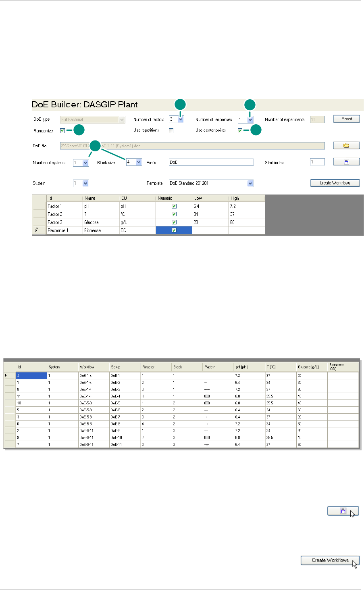Click the row arrow indicator beside Id 4
This screenshot has height=590, width=364.
click(x=6, y=375)
